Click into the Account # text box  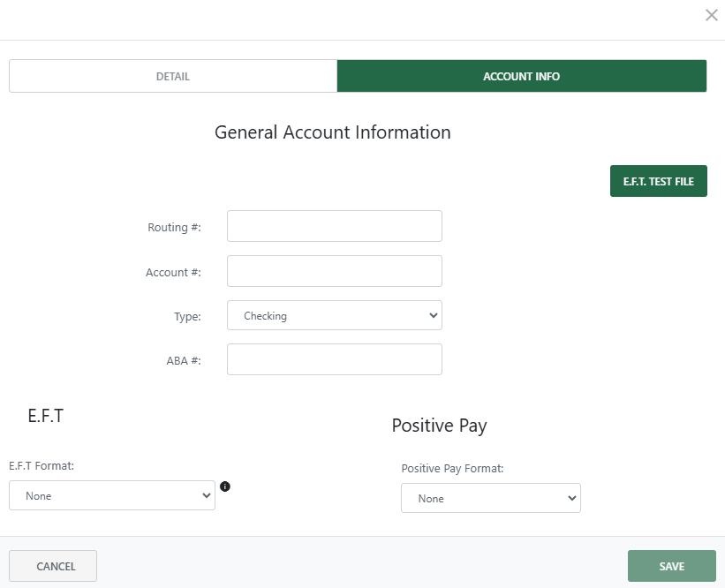(x=334, y=271)
